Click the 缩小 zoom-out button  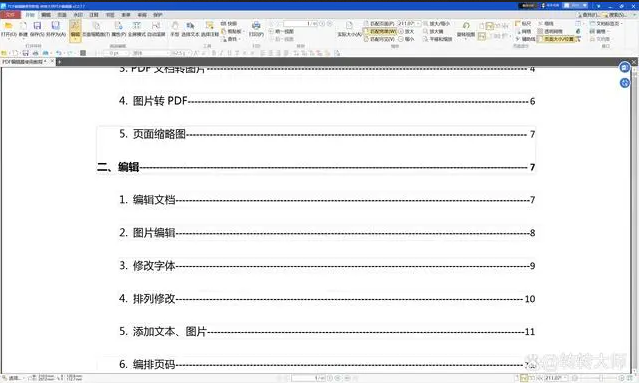point(406,39)
